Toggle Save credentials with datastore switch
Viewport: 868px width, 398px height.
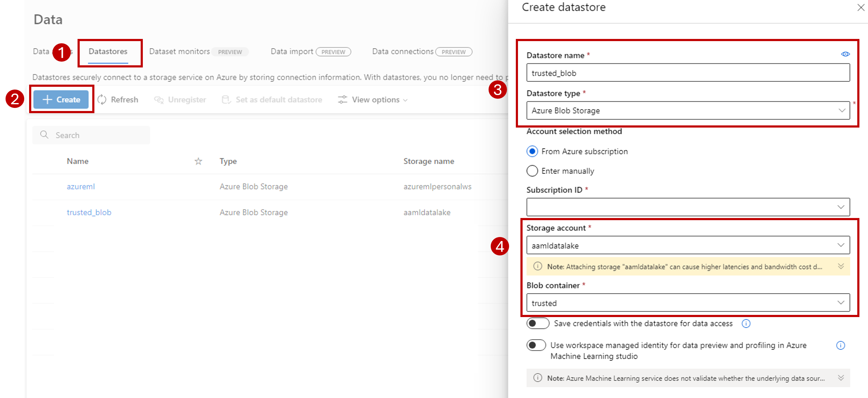(x=536, y=324)
